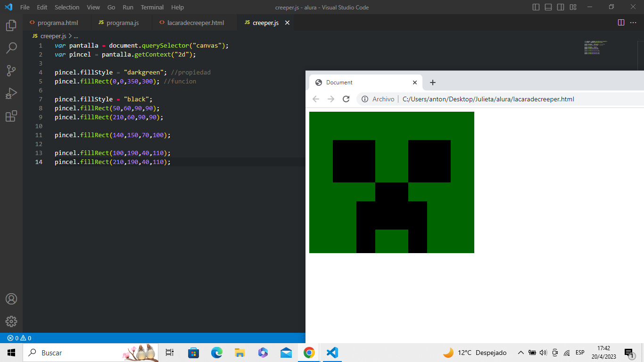644x362 pixels.
Task: Open the Manage gear menu
Action: 11,321
